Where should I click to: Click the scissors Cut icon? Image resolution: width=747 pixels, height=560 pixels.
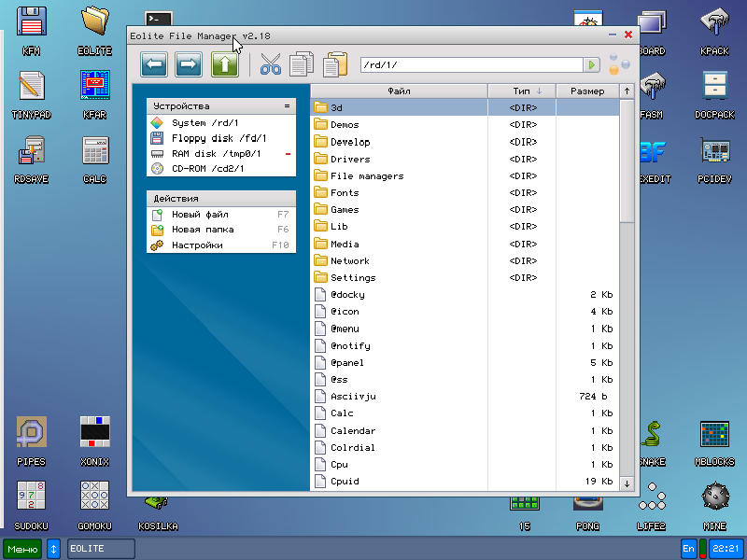271,64
